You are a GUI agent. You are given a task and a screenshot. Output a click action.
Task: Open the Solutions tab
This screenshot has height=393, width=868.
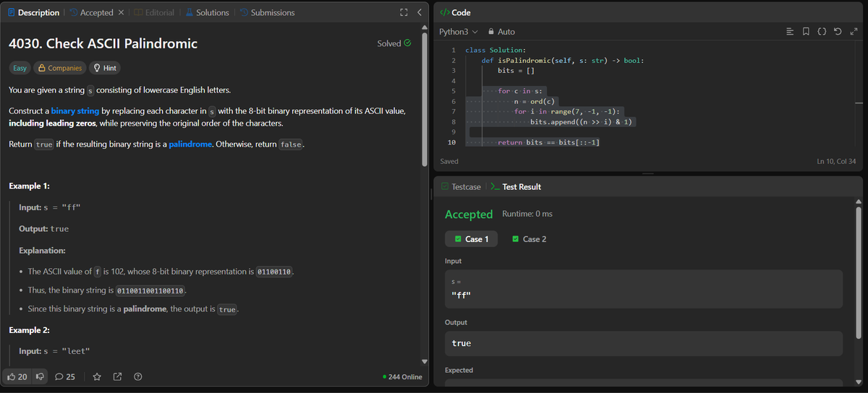point(206,12)
